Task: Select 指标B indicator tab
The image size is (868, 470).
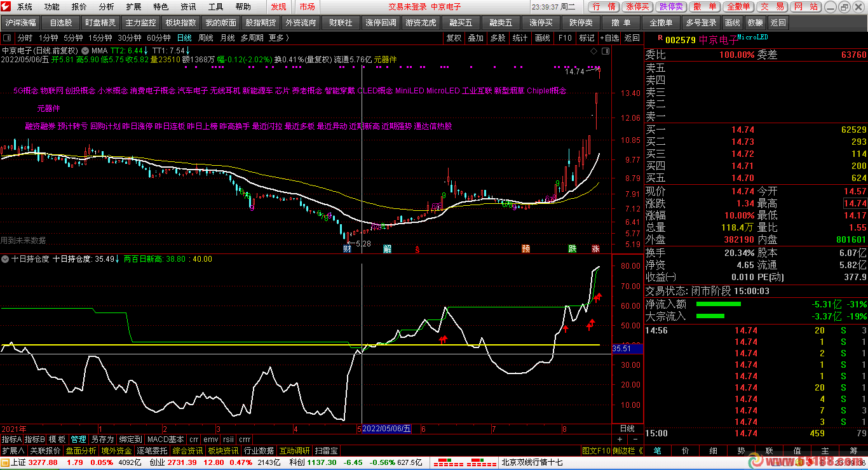Action: pos(35,439)
